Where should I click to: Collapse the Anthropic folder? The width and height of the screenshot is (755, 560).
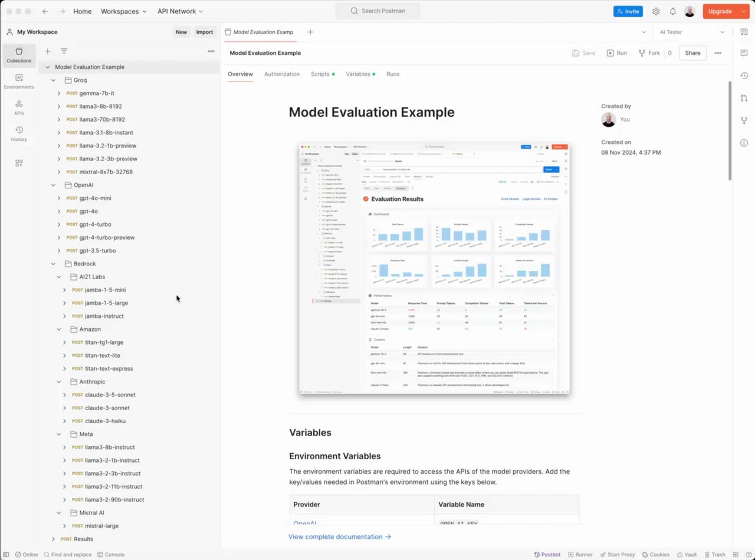[x=59, y=382]
